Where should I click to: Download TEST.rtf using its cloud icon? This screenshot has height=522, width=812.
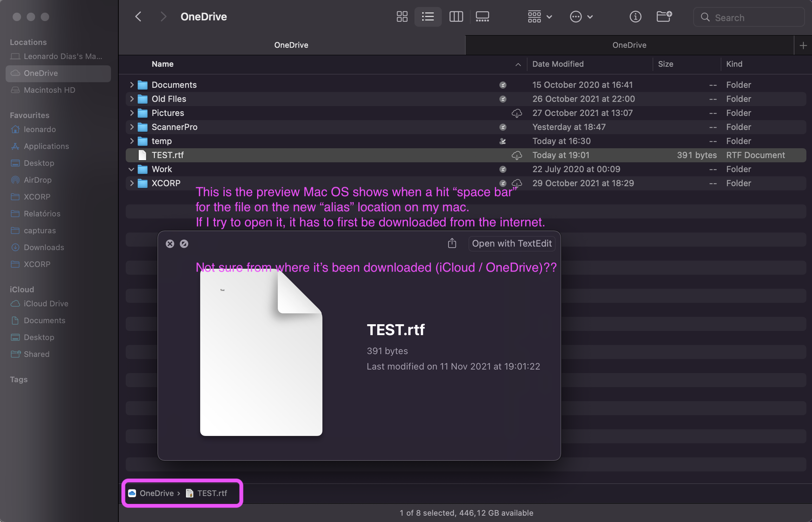516,155
